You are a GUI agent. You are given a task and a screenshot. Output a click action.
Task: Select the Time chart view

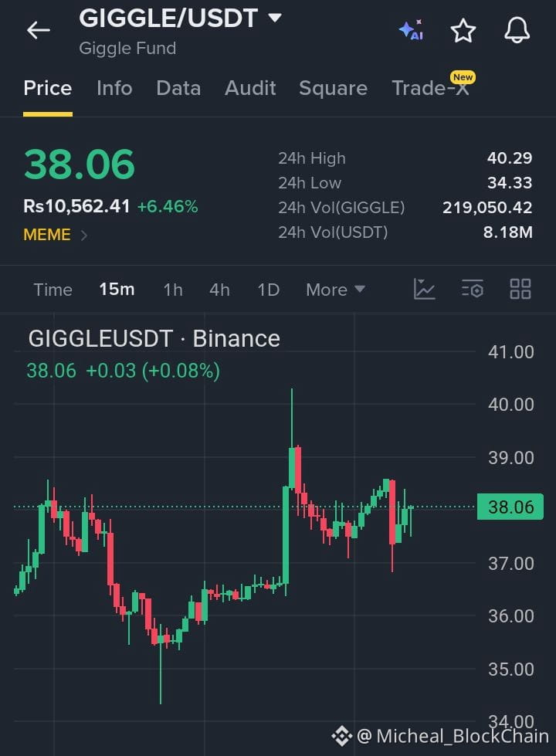point(53,290)
